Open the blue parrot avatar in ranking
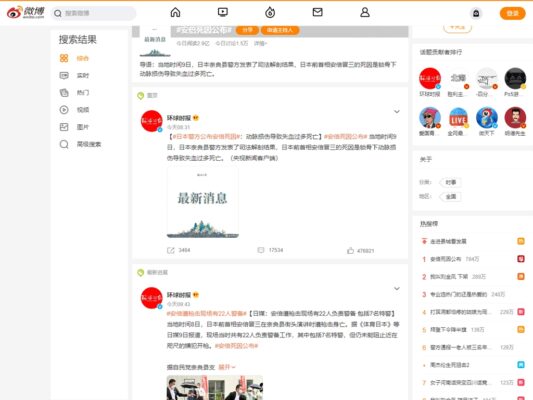This screenshot has height=400, width=533. tap(487, 118)
